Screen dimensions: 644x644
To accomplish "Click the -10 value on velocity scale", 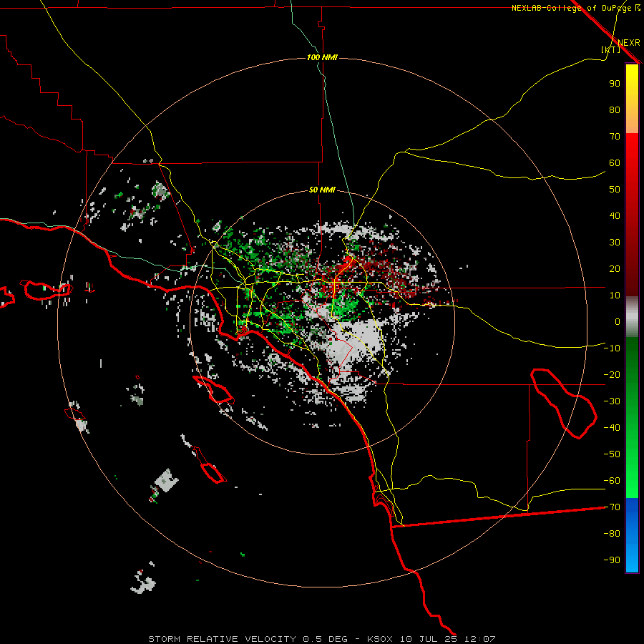I will 612,348.
